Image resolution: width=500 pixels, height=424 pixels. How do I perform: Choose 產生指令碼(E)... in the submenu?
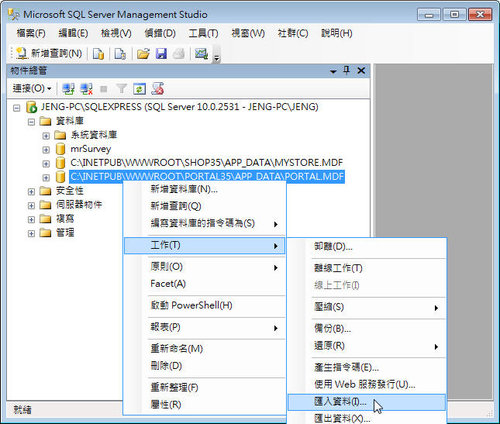[367, 368]
